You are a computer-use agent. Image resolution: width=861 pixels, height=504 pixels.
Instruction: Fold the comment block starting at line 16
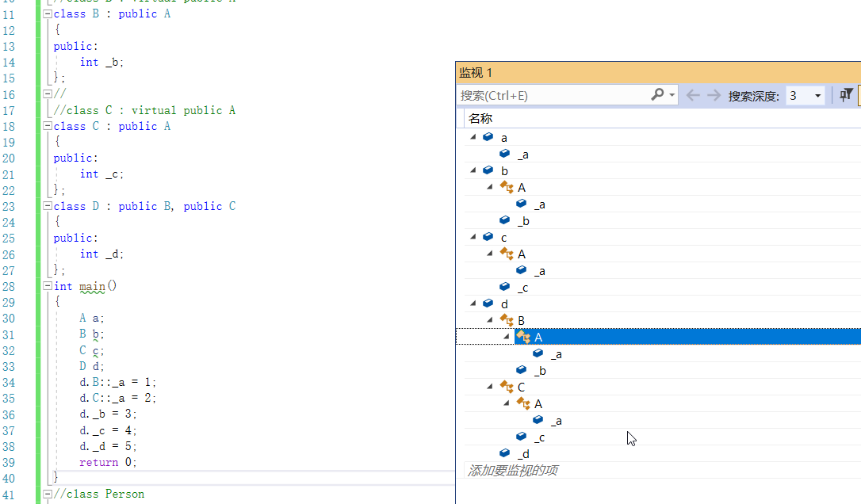coord(48,94)
